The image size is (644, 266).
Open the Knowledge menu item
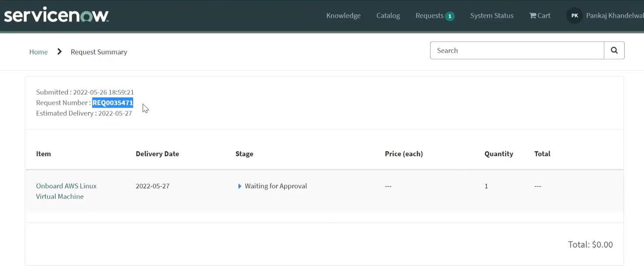[343, 16]
